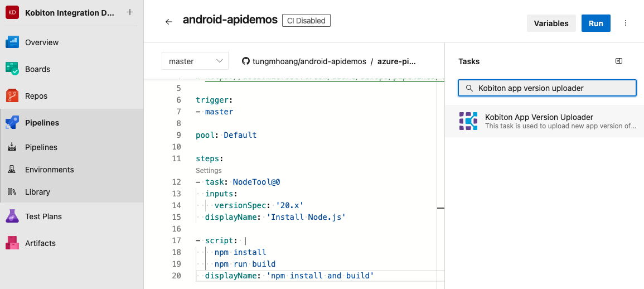Click the plus icon beside project name

click(x=130, y=12)
